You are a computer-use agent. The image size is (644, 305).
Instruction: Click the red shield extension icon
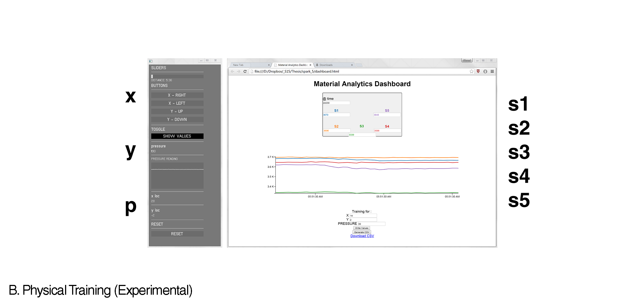[x=478, y=71]
